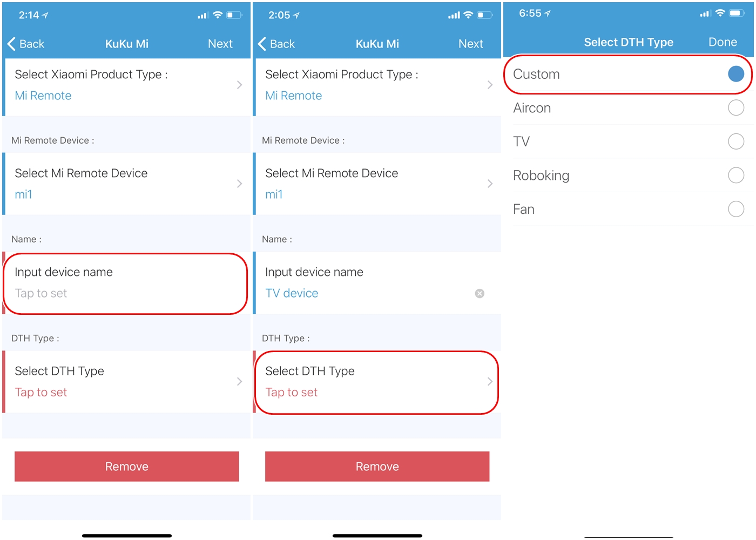Select the Fan radio option
756x540 pixels.
tap(736, 209)
